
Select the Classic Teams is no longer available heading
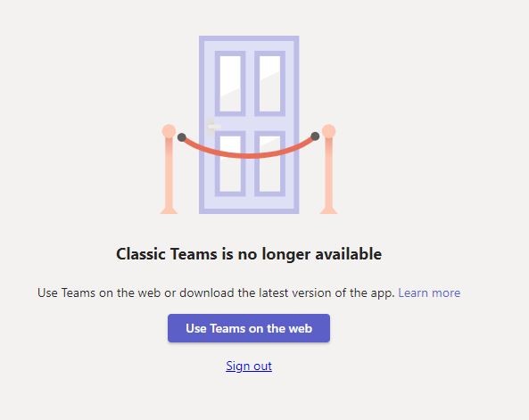(249, 254)
